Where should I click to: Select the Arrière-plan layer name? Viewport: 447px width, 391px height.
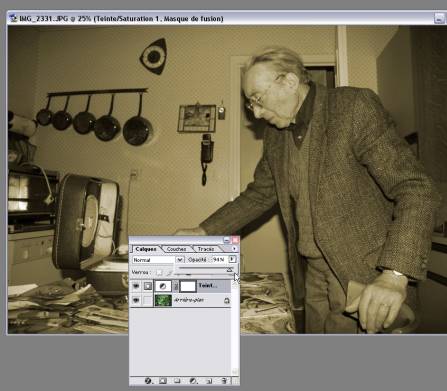189,300
